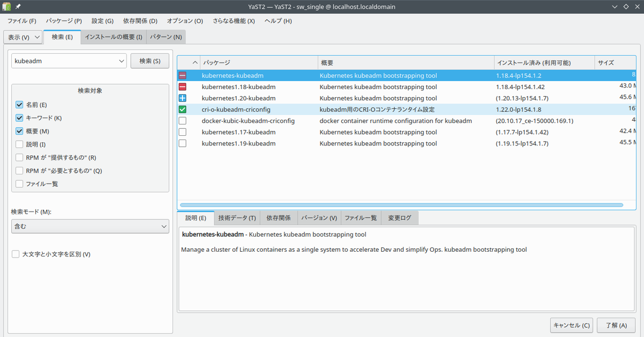Select the kubernetes1.17-kubeadm package name
The width and height of the screenshot is (644, 337).
click(x=239, y=132)
